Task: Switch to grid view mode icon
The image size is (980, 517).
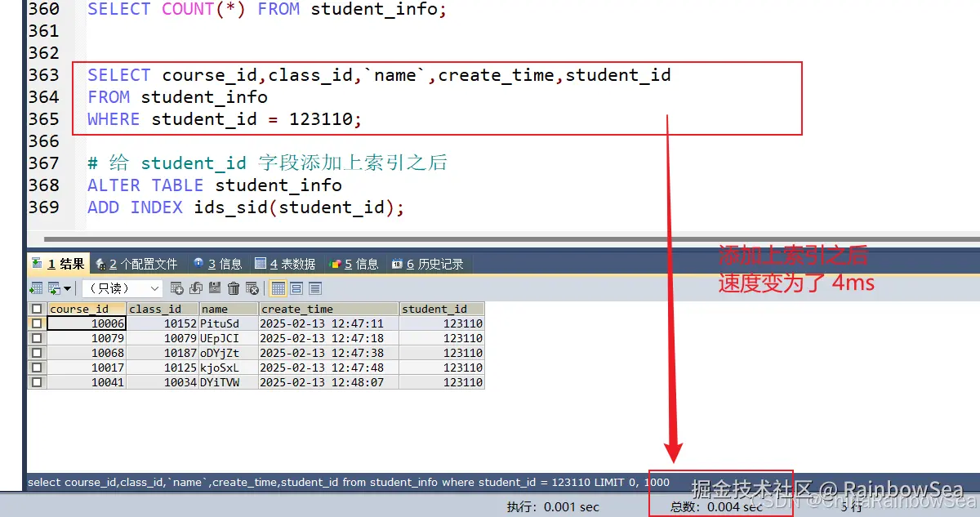Action: coord(278,288)
